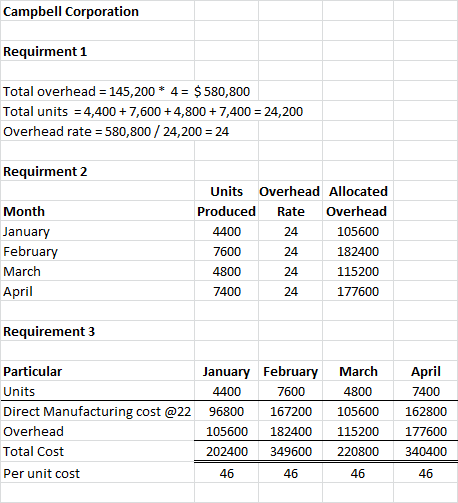Click units produced 7400 in April row
458x503 pixels.
click(x=227, y=292)
